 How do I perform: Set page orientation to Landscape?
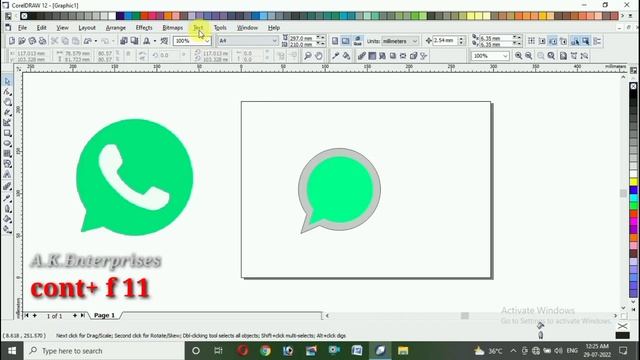tap(346, 41)
